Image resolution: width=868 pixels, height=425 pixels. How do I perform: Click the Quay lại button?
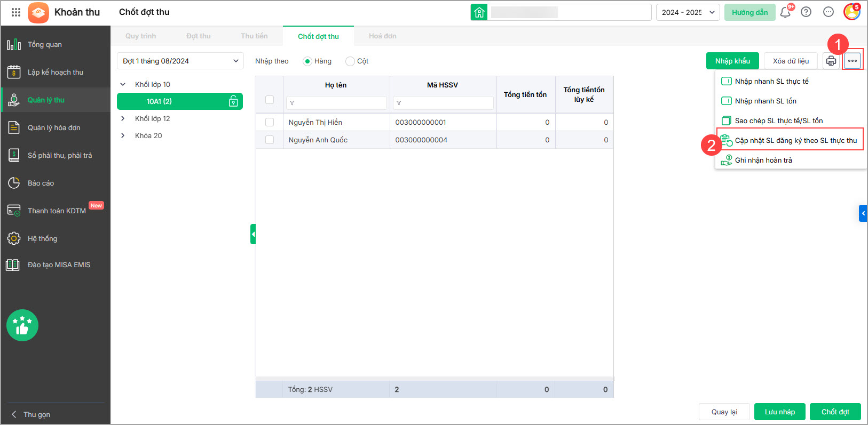724,412
